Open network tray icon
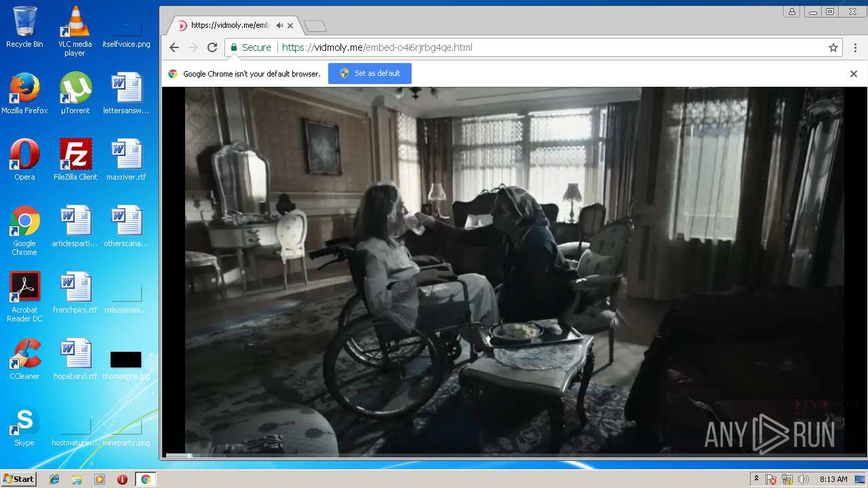 [x=787, y=479]
